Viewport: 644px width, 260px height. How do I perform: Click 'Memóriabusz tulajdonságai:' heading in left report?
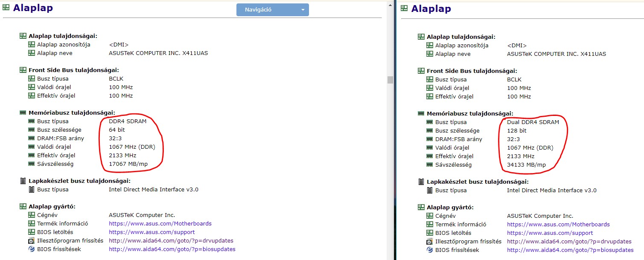pos(72,113)
